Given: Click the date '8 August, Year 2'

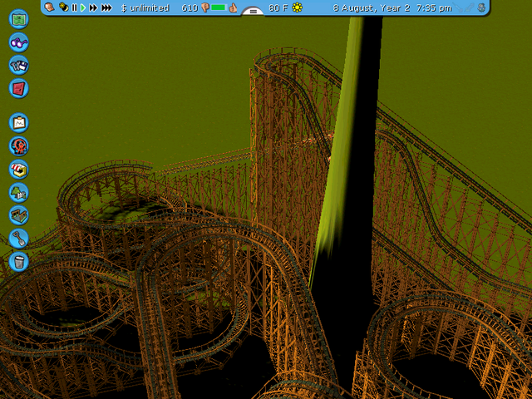Looking at the screenshot, I should 372,7.
